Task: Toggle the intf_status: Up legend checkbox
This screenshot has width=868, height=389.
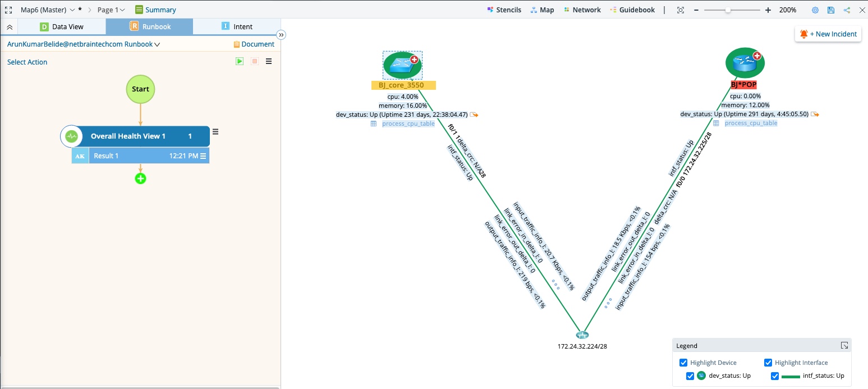Action: pyautogui.click(x=775, y=376)
